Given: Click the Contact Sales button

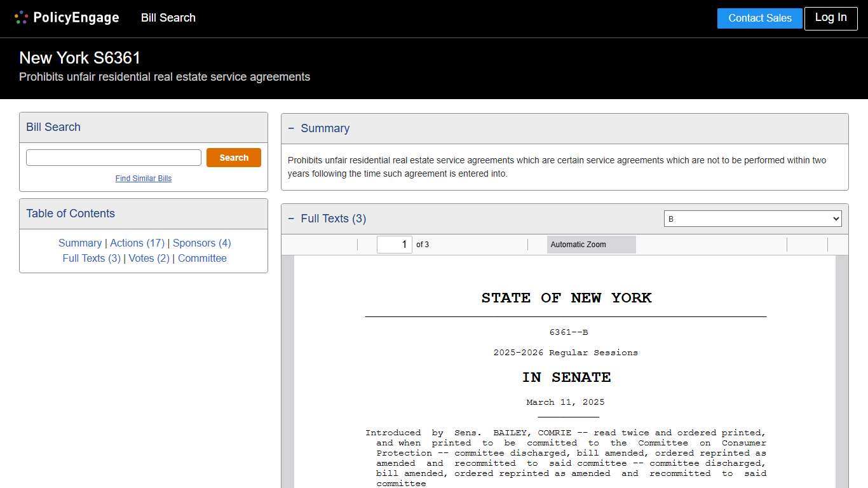Looking at the screenshot, I should pyautogui.click(x=759, y=18).
